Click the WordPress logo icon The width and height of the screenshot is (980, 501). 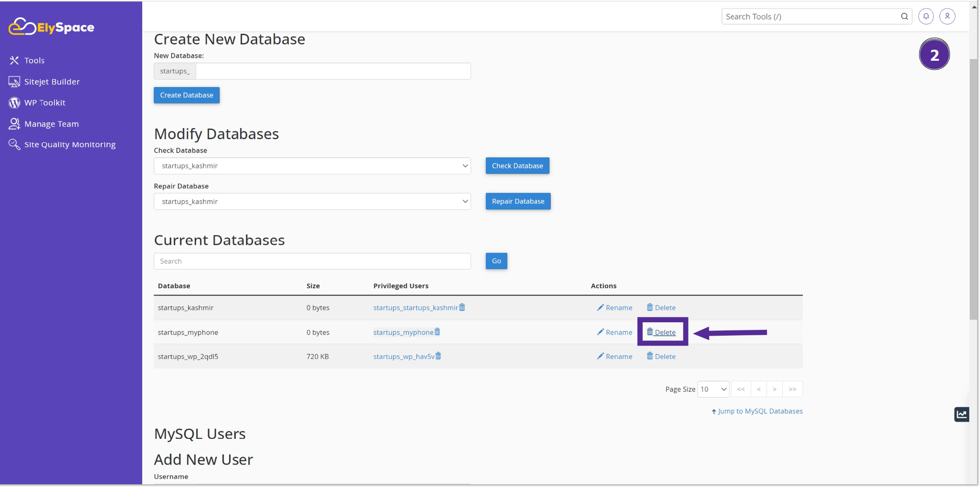coord(14,103)
